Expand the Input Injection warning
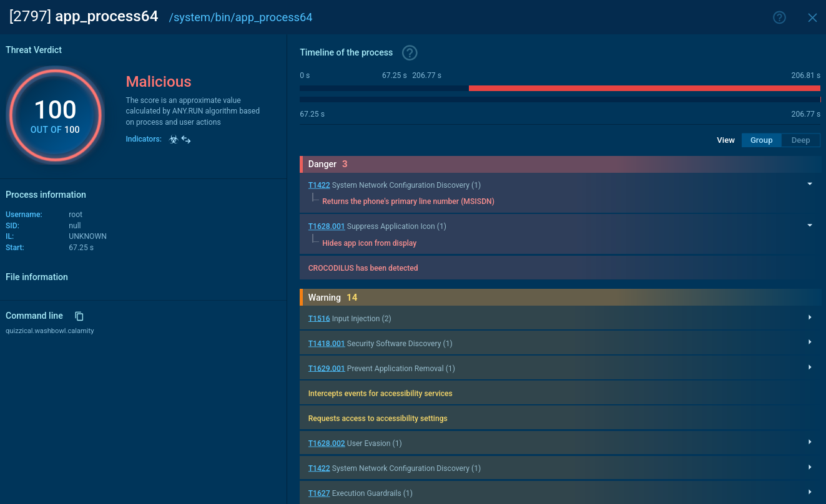 click(810, 317)
